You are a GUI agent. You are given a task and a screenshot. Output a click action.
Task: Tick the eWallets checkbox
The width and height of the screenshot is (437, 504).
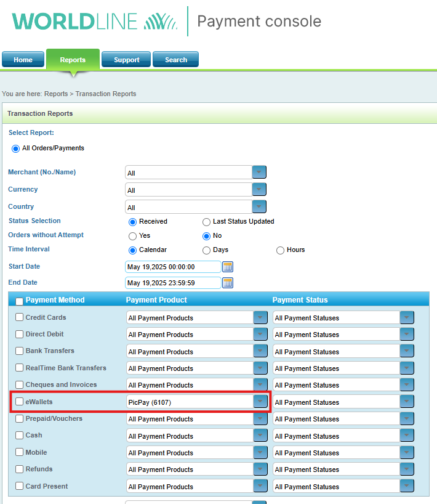pyautogui.click(x=20, y=402)
